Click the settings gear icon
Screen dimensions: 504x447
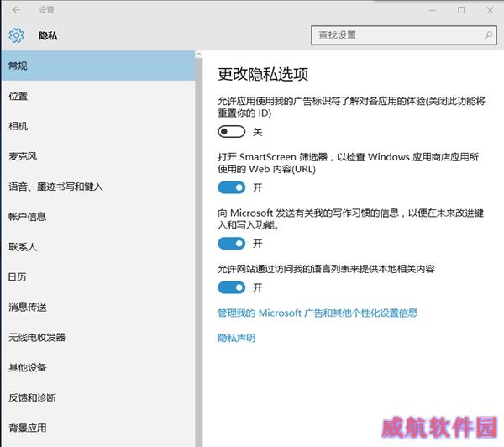tap(16, 35)
